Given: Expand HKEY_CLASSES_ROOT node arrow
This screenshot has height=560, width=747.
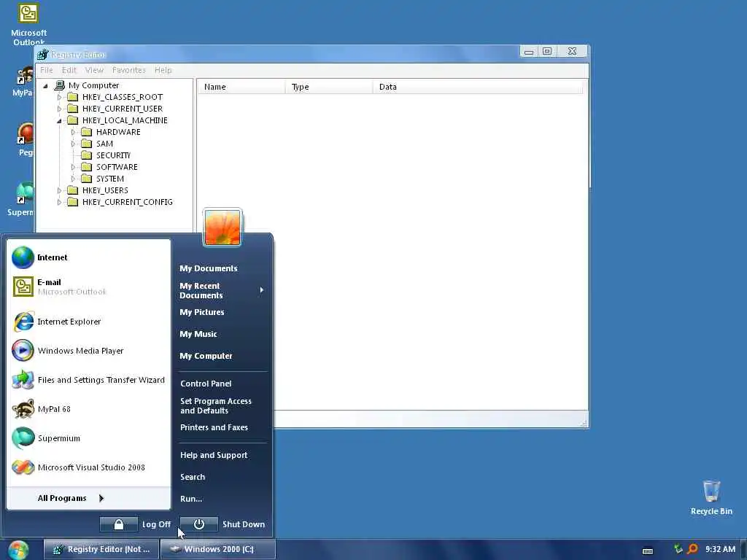Looking at the screenshot, I should click(x=59, y=97).
